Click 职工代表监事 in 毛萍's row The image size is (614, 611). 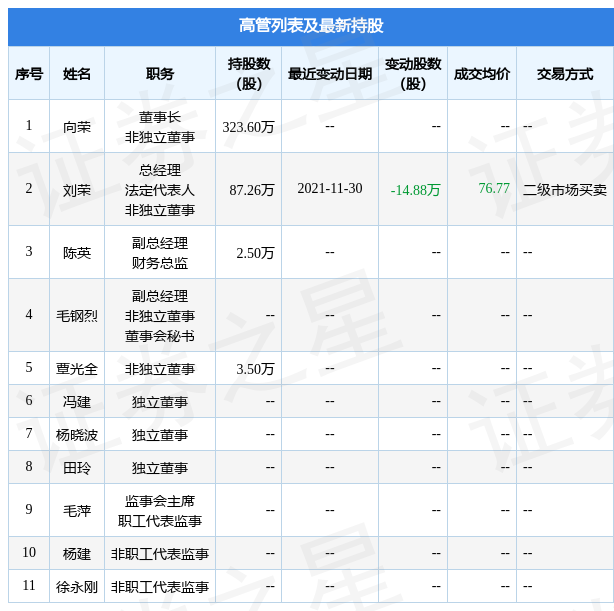[160, 521]
